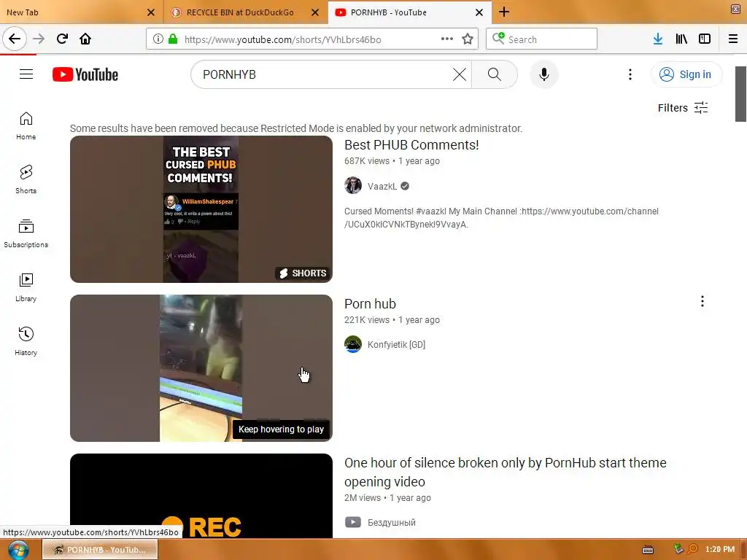The height and width of the screenshot is (560, 747).
Task: Open the YouTube guide hamburger menu
Action: [26, 74]
